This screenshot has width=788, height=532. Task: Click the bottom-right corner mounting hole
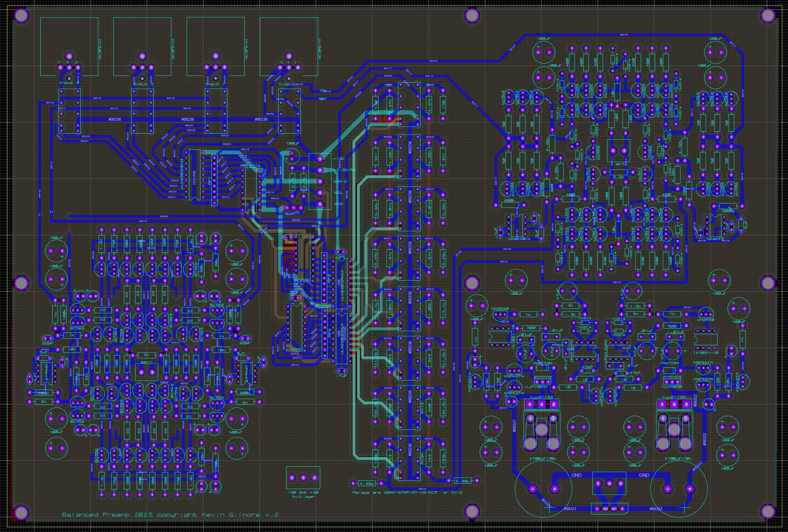point(768,511)
